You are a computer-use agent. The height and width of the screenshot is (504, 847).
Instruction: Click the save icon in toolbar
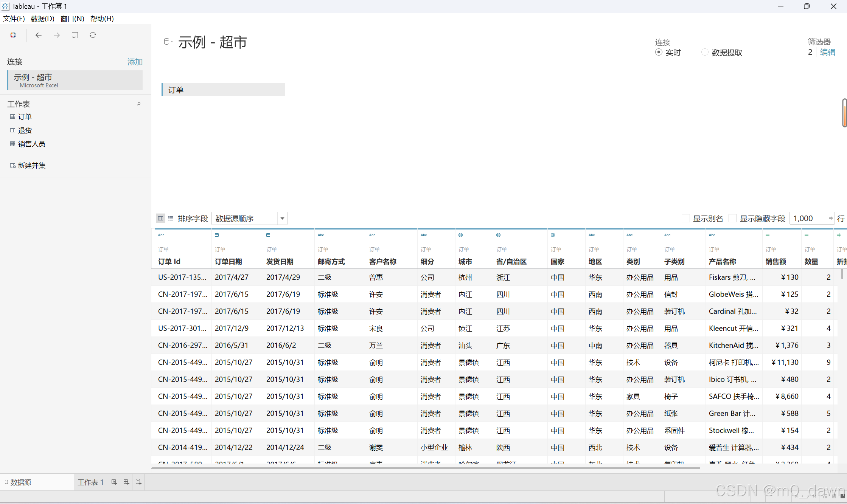(75, 35)
